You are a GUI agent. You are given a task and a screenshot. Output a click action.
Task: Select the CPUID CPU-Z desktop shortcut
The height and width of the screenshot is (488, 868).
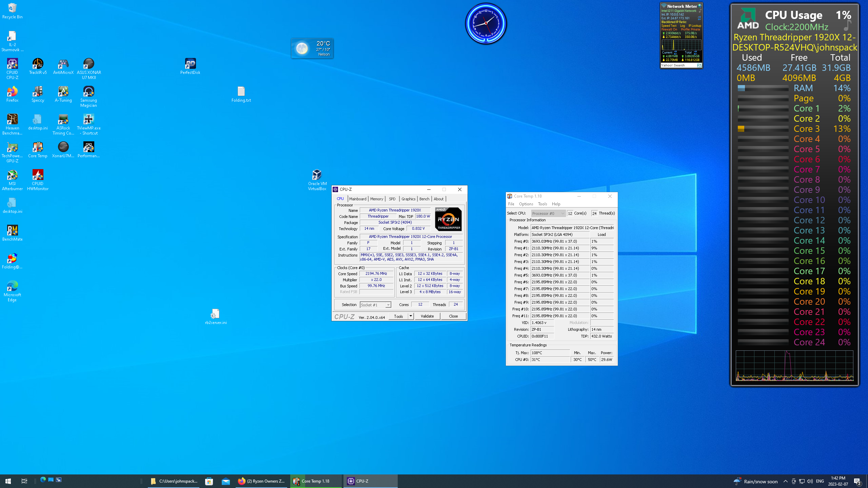[12, 69]
